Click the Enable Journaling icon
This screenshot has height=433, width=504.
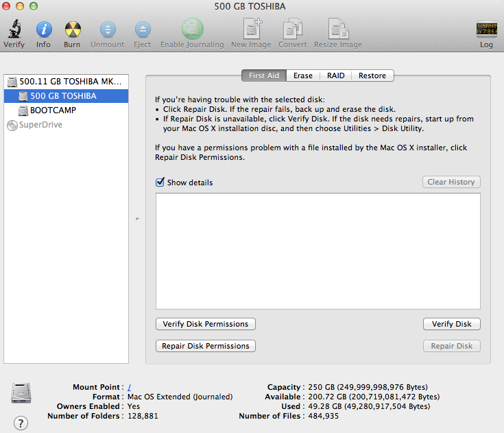192,29
